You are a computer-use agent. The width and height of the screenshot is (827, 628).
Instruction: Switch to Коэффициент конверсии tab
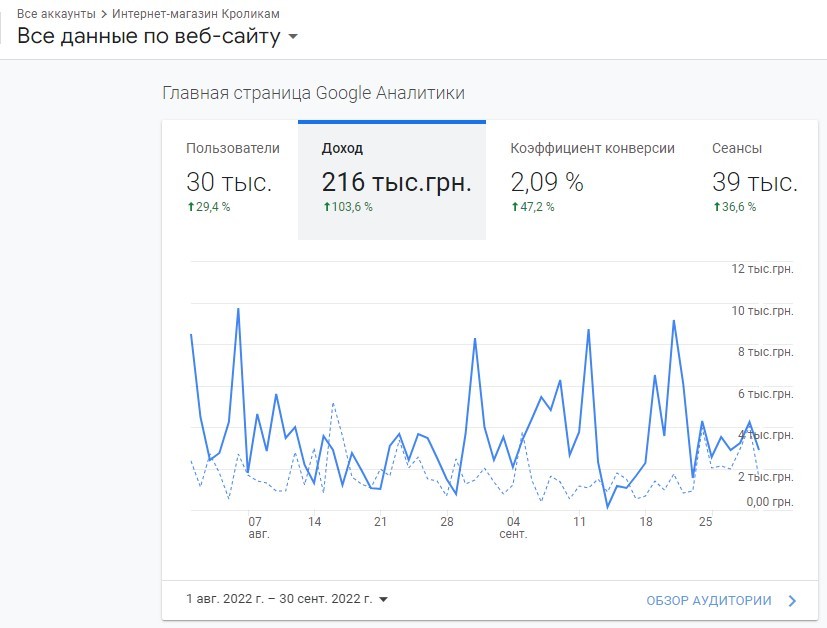pyautogui.click(x=593, y=180)
